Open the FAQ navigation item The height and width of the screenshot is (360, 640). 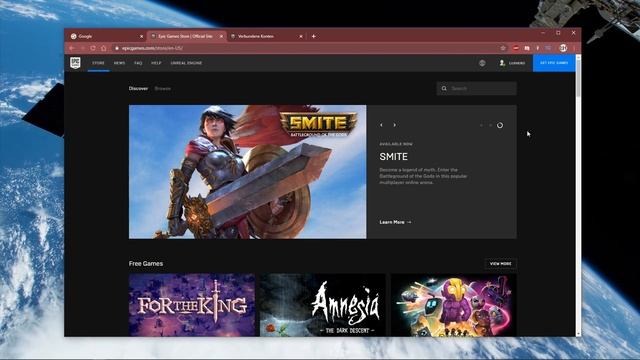click(138, 63)
